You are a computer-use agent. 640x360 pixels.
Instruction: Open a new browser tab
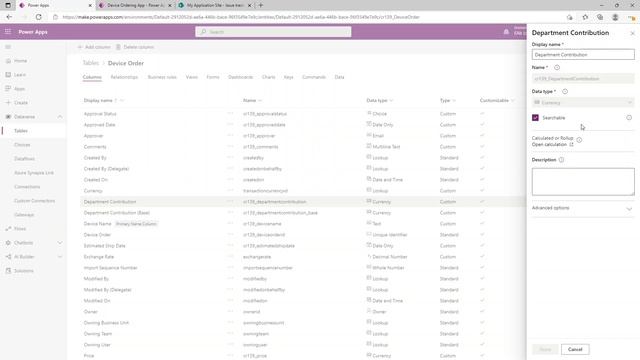pyautogui.click(x=260, y=5)
